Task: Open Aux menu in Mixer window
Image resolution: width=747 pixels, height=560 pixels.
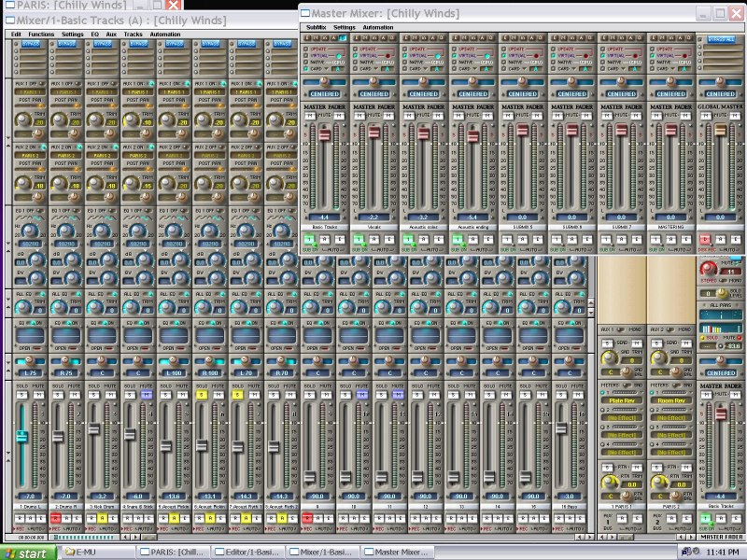Action: tap(111, 35)
